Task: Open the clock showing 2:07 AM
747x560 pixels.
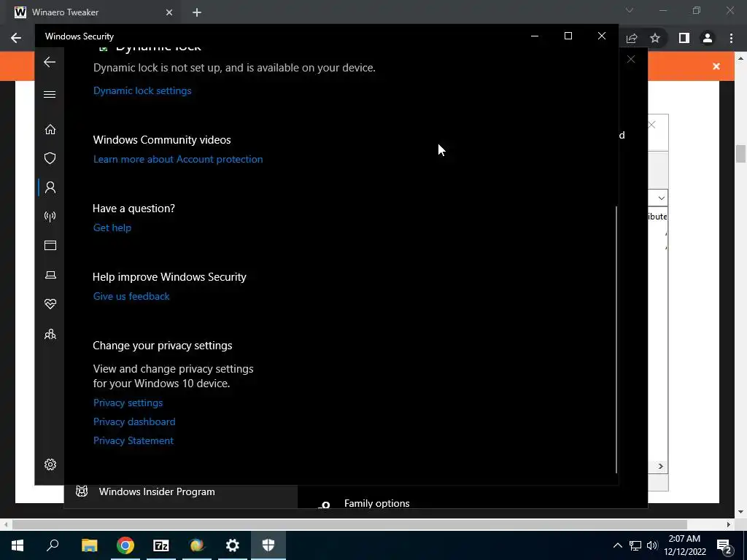Action: coord(684,545)
